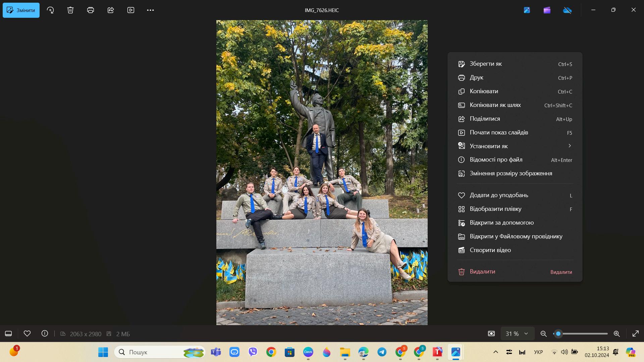The height and width of the screenshot is (362, 644).
Task: Click the zoom slider handle
Action: click(x=558, y=334)
